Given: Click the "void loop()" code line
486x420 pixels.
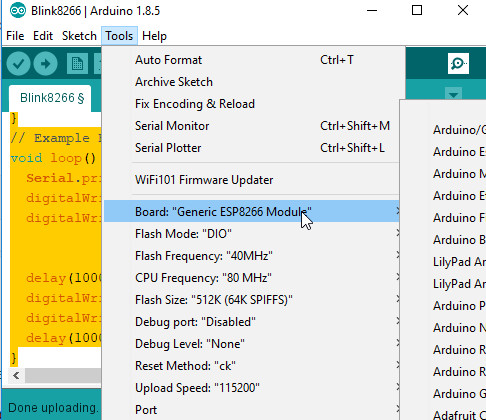Looking at the screenshot, I should click(x=53, y=158).
